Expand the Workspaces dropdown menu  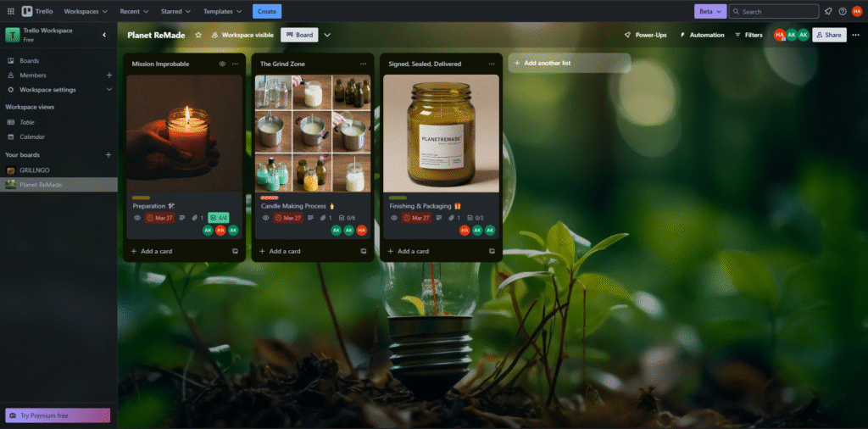[86, 12]
